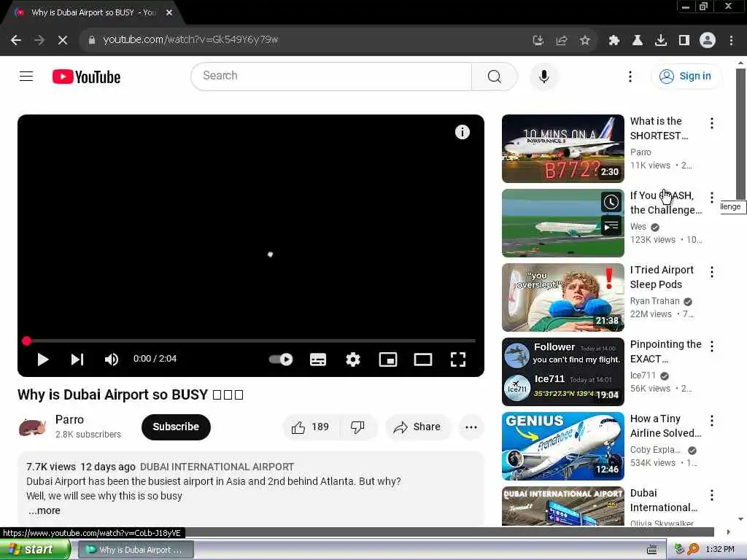
Task: Focus the YouTube search field
Action: point(332,76)
